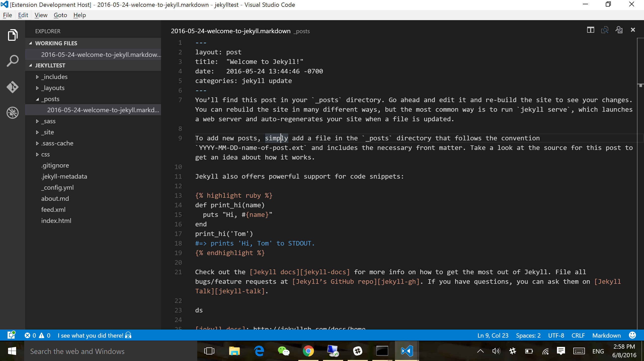Viewport: 644px width, 361px height.
Task: Open the Explorer view in activity bar
Action: pyautogui.click(x=12, y=35)
